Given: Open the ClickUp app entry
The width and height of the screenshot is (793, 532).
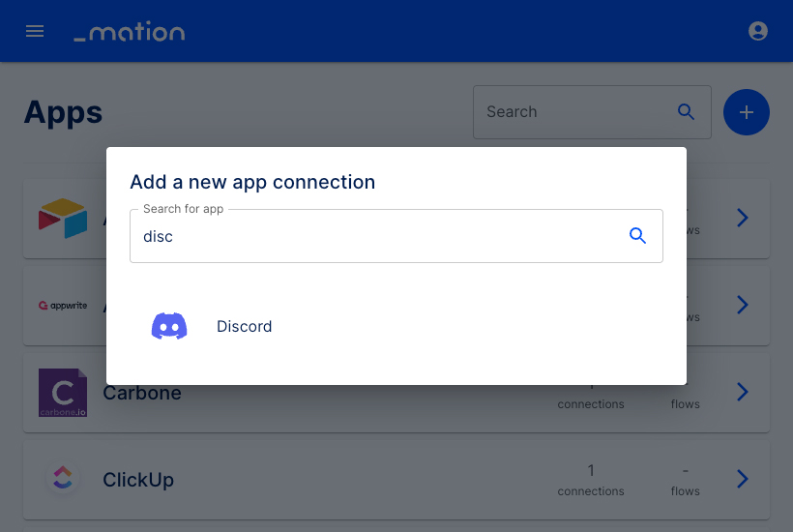Looking at the screenshot, I should 396,480.
